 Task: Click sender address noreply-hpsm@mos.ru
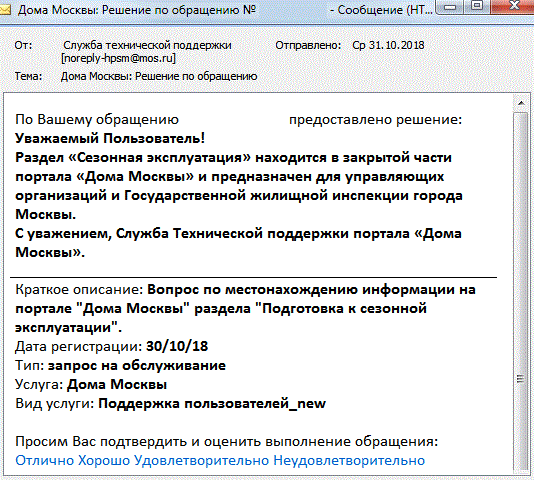[119, 58]
